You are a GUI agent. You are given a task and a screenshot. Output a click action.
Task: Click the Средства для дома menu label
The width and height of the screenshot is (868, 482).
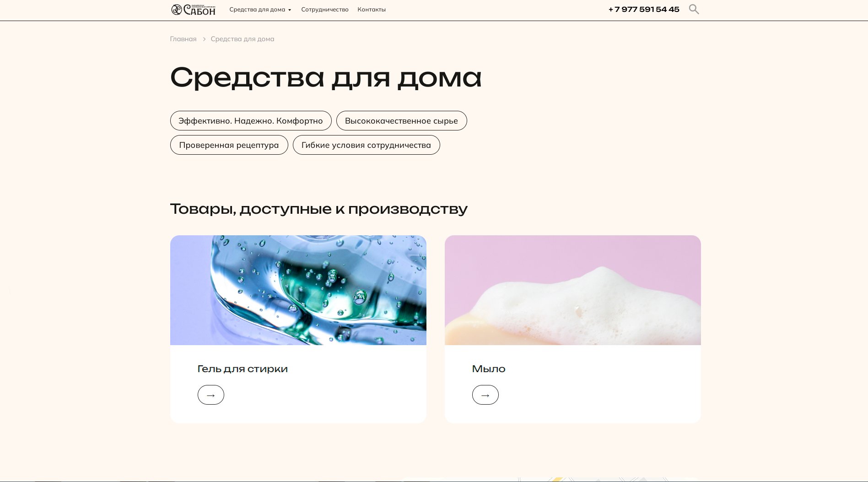pyautogui.click(x=257, y=10)
